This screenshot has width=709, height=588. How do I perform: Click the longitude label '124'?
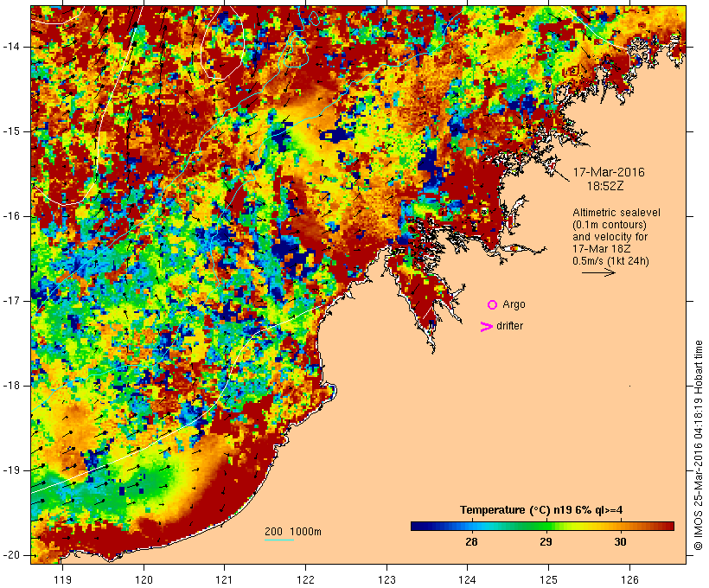(468, 579)
